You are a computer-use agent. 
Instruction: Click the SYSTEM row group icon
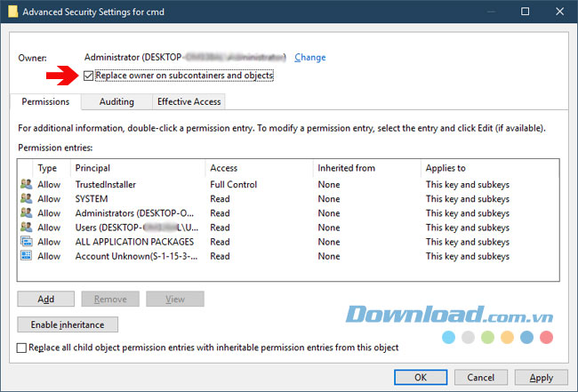(26, 198)
